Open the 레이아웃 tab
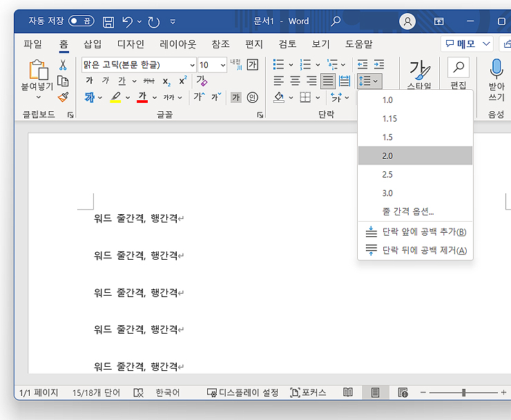The image size is (511, 420). [x=178, y=44]
